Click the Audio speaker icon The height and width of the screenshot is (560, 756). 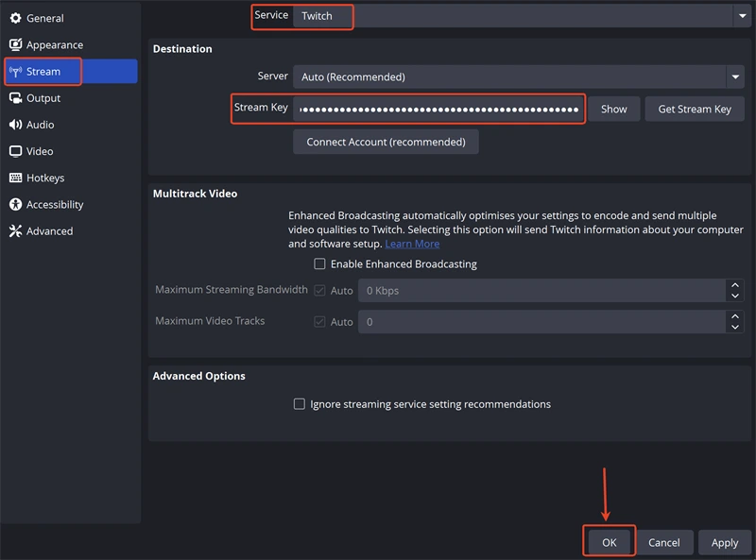coord(15,125)
